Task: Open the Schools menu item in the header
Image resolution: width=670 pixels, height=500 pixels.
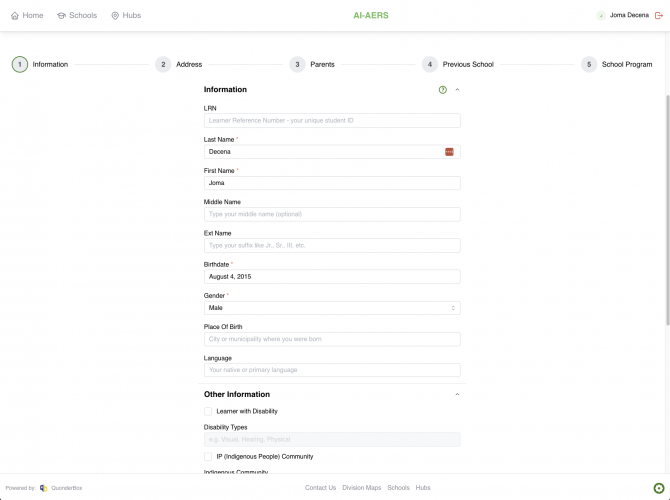Action: (77, 15)
